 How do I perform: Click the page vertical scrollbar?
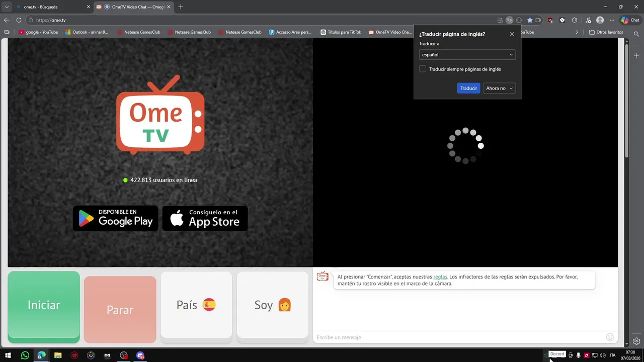[x=626, y=101]
